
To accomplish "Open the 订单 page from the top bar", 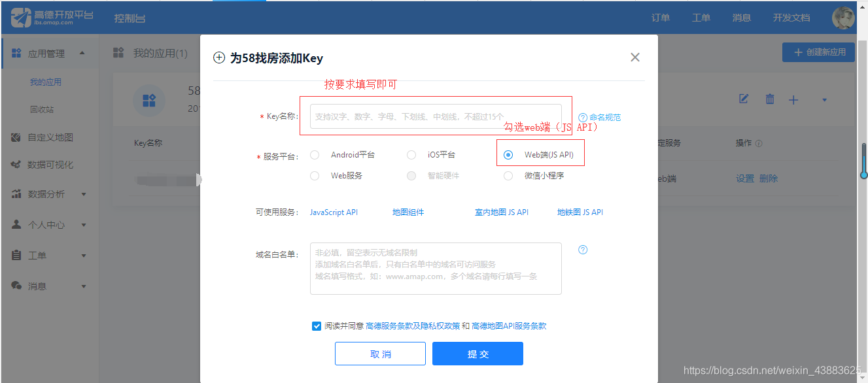I will coord(660,18).
